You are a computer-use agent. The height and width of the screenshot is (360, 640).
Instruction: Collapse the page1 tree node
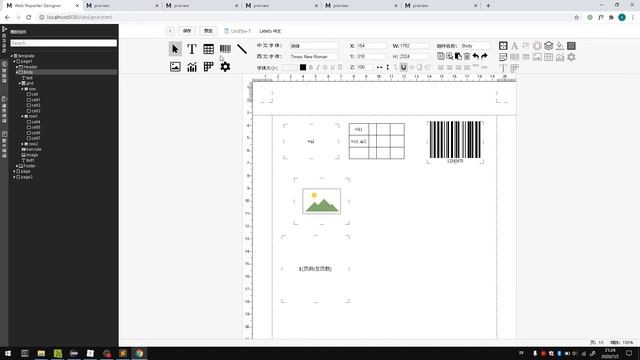click(x=14, y=61)
